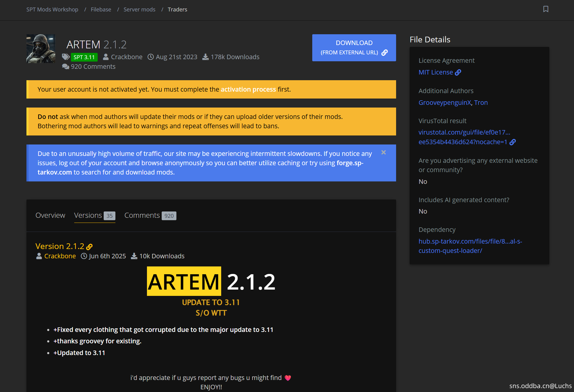Open the SPT Mods Workshop breadcrumb

coord(52,9)
